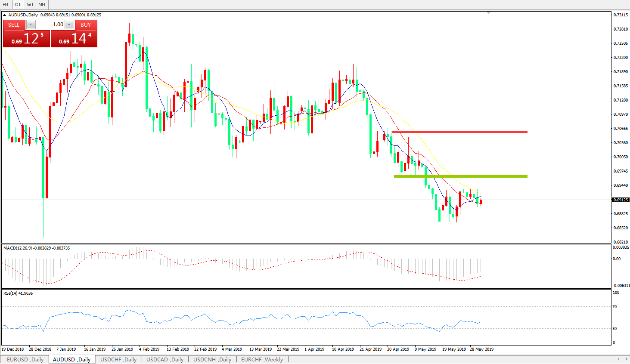This screenshot has height=364, width=630.
Task: Switch to the USDCHF-,Daily tab
Action: tap(118, 360)
